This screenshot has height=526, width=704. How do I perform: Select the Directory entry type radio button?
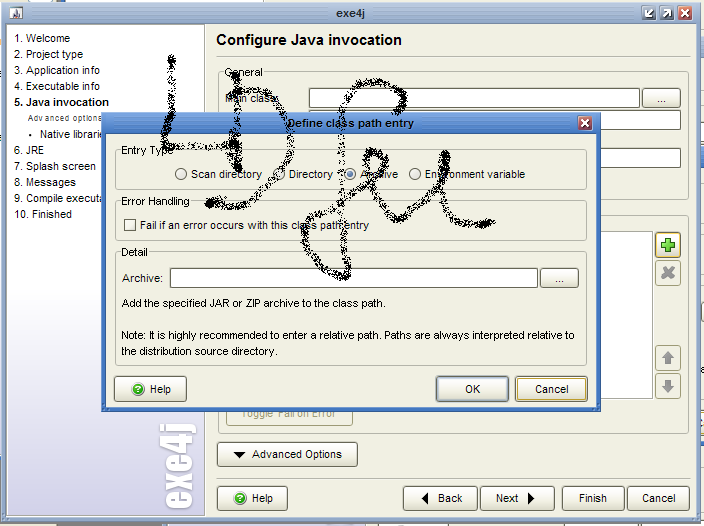click(279, 174)
